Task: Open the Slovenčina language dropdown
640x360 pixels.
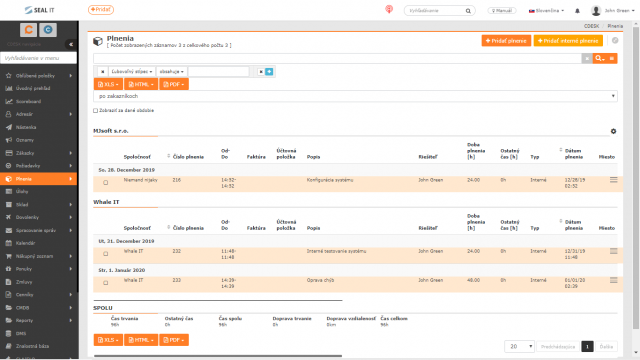Action: point(546,11)
